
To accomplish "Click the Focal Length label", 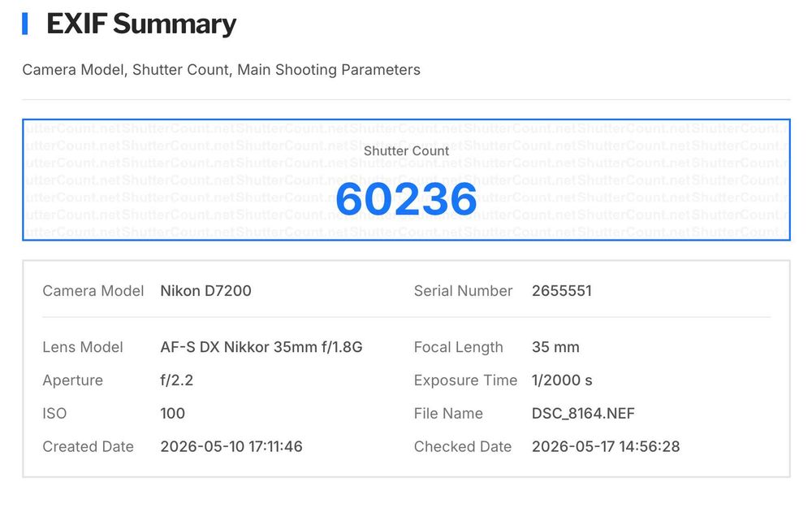I will (458, 347).
